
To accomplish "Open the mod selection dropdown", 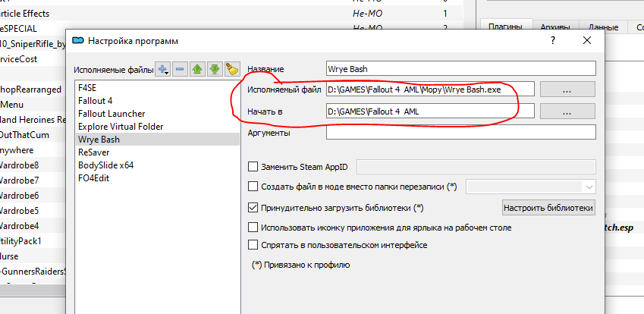I will click(x=531, y=187).
